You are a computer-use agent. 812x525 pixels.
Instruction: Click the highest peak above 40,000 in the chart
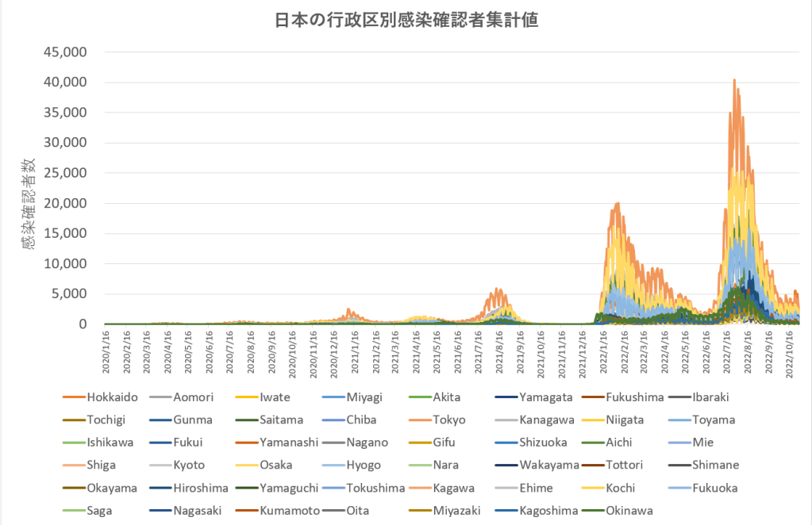[734, 80]
